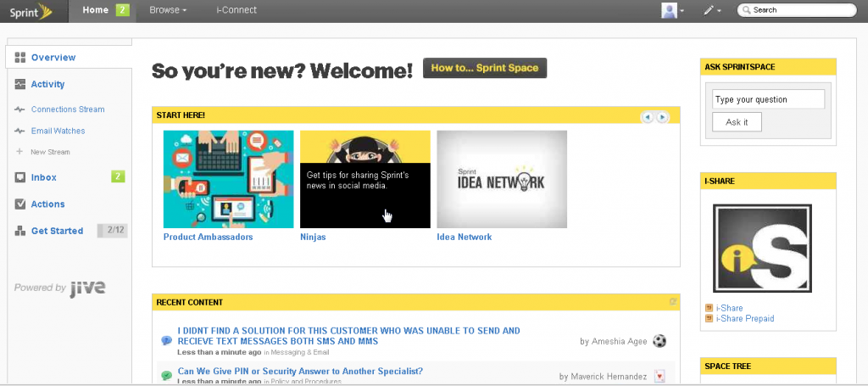Open Email Watches stream
The image size is (868, 386).
(58, 131)
